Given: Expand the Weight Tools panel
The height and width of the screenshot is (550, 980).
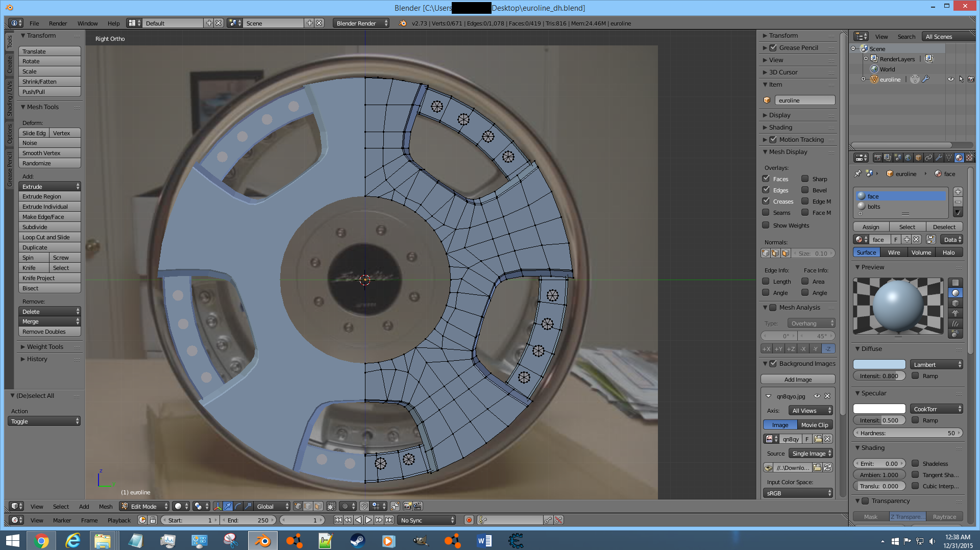Looking at the screenshot, I should point(45,347).
